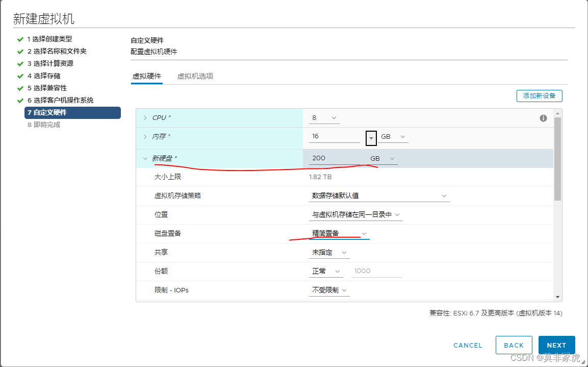Open the hard disk unit GB dropdown
Screen dimensions: 588x367
pyautogui.click(x=382, y=159)
